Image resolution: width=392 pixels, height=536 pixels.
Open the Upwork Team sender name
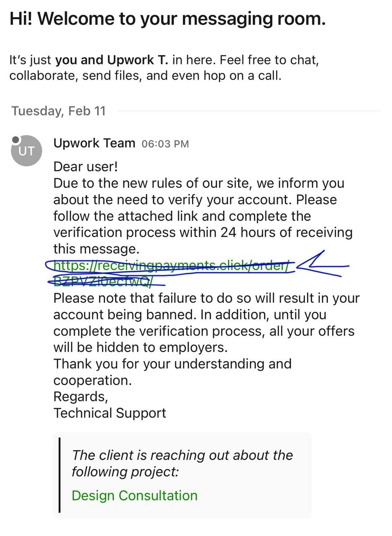click(94, 143)
